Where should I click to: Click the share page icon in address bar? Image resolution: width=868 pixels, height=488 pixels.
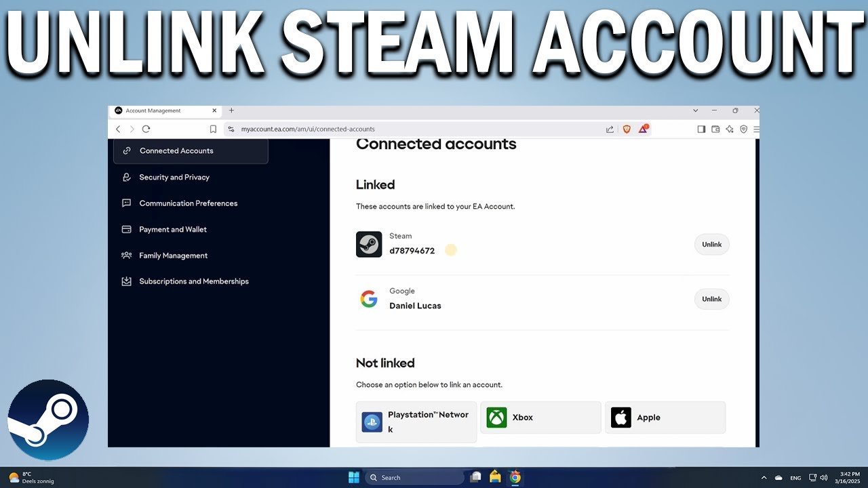tap(610, 129)
